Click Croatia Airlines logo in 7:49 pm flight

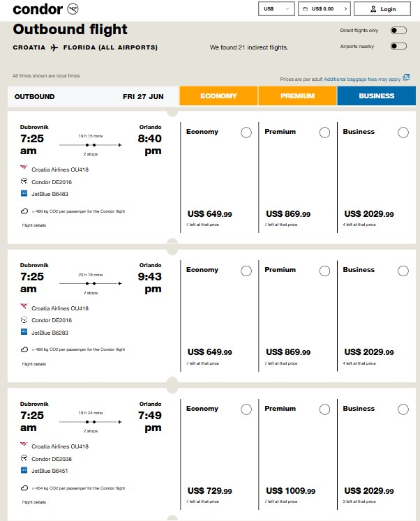pyautogui.click(x=24, y=444)
